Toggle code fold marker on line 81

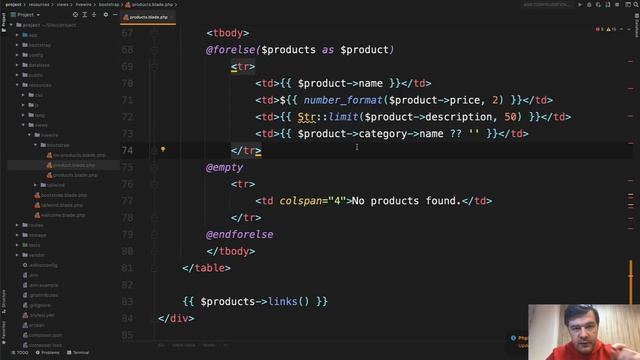click(155, 268)
